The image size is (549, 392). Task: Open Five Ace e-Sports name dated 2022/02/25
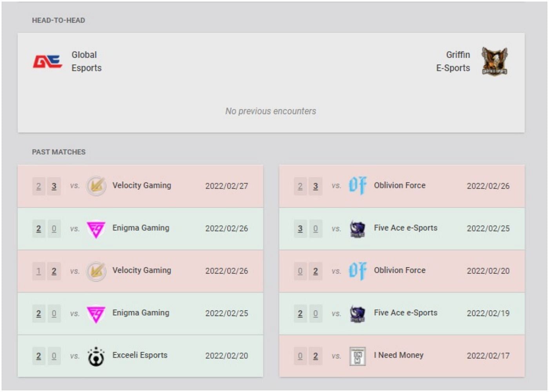[405, 228]
